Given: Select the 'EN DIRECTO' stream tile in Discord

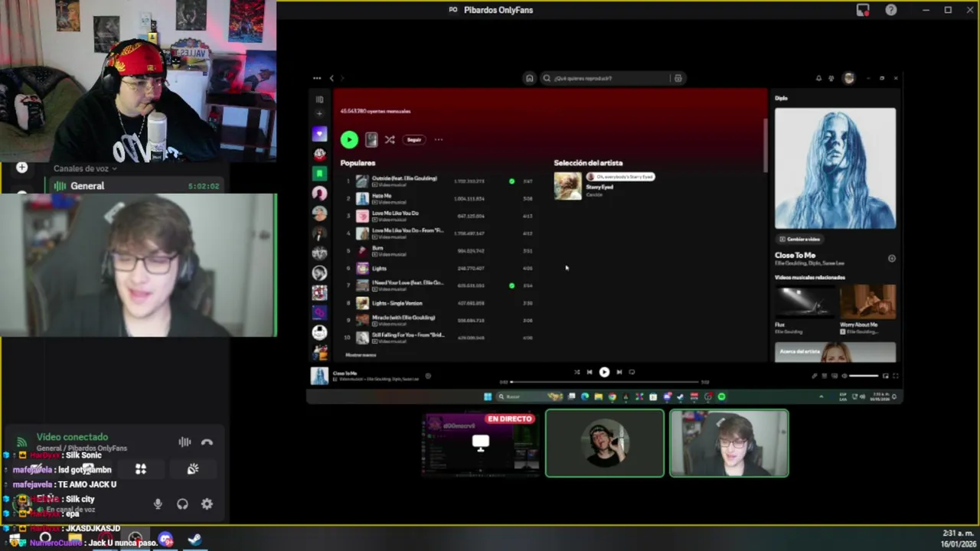Looking at the screenshot, I should [481, 444].
